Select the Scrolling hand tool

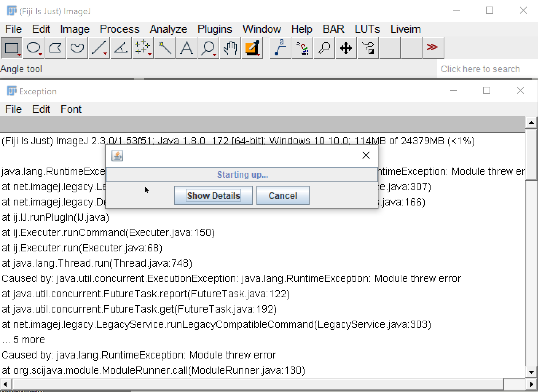click(230, 48)
